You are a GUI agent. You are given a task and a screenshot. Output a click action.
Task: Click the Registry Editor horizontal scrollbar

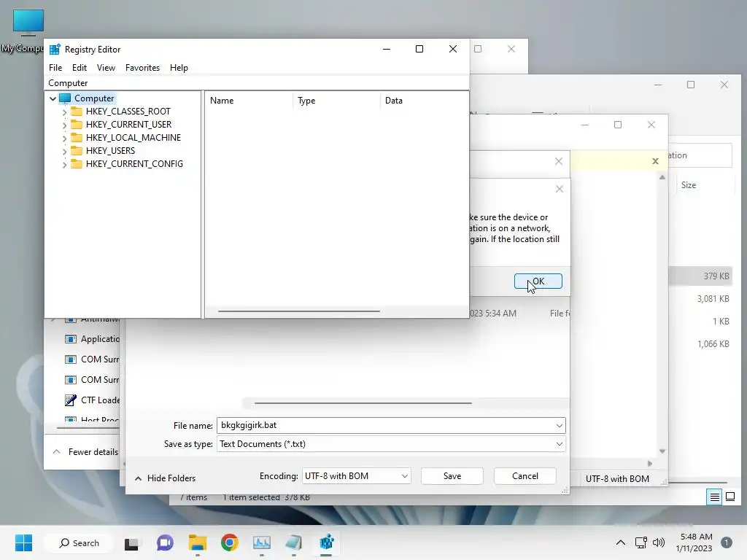click(x=298, y=311)
